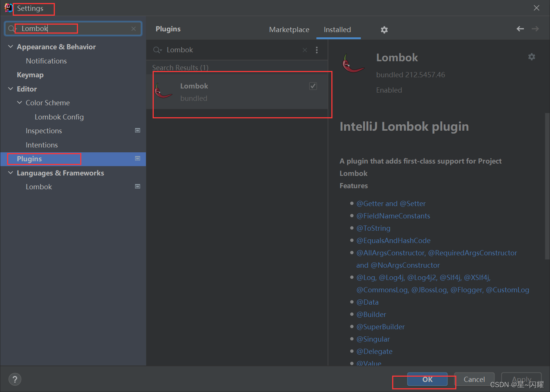550x392 pixels.
Task: Open the @Builder link
Action: coord(371,314)
